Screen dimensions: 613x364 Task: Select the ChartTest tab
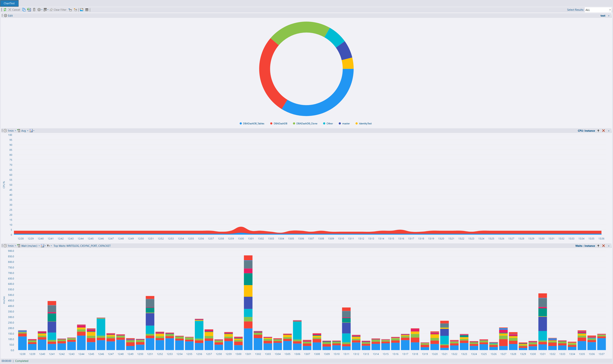[x=9, y=3]
